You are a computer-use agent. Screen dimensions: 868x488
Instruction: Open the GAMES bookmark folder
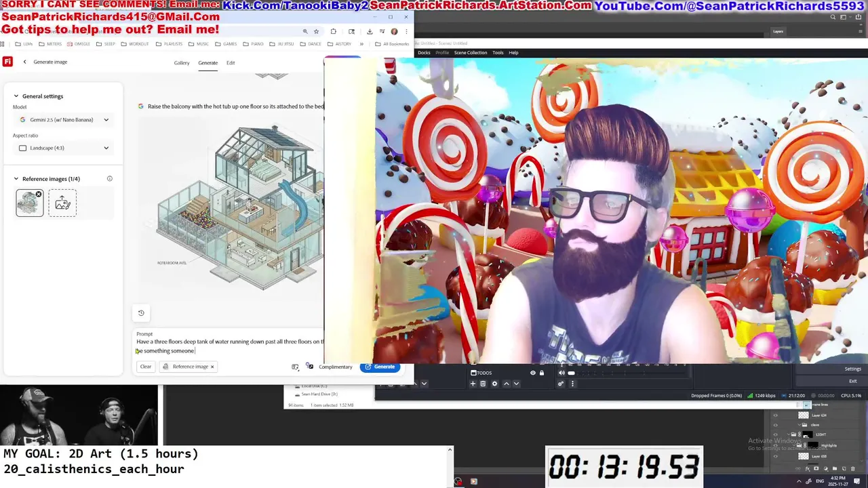225,44
